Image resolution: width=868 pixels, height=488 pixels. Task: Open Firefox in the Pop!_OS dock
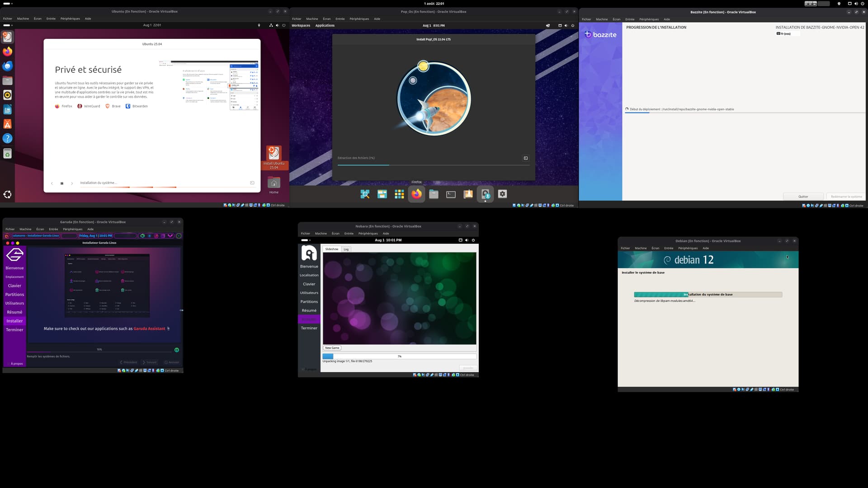pos(416,194)
